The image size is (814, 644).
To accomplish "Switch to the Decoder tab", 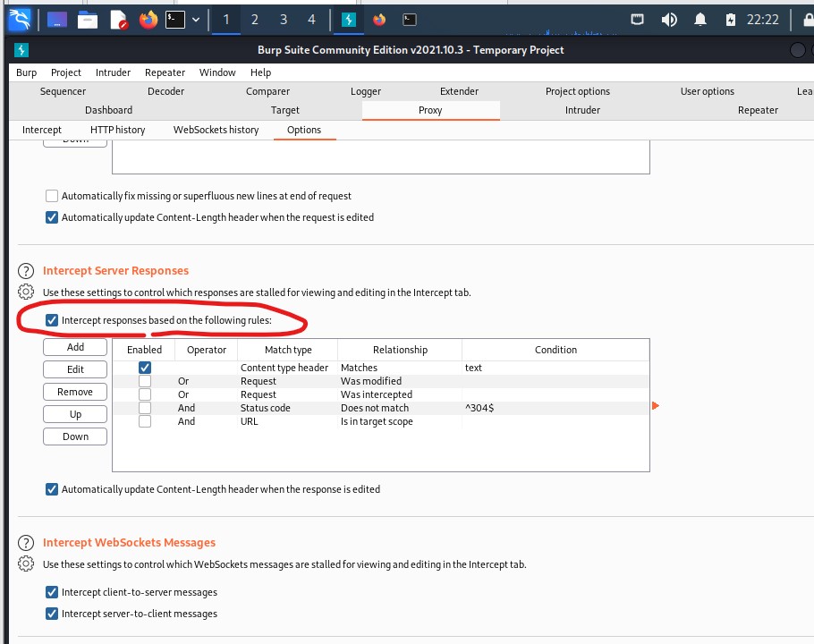I will point(165,91).
